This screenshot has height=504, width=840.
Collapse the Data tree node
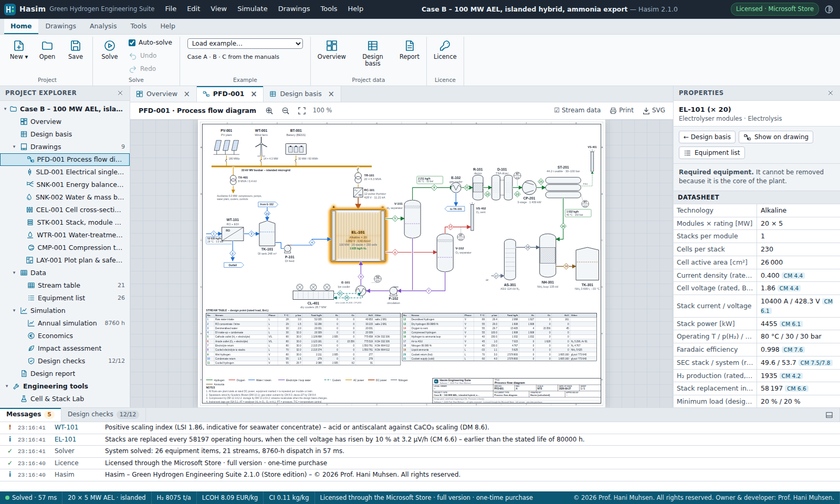tap(14, 273)
